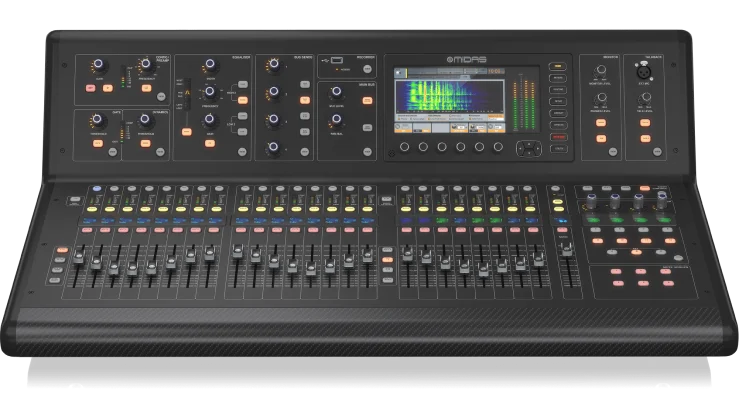739x400 pixels.
Task: Click the second Bus Sends knob
Action: click(x=274, y=91)
